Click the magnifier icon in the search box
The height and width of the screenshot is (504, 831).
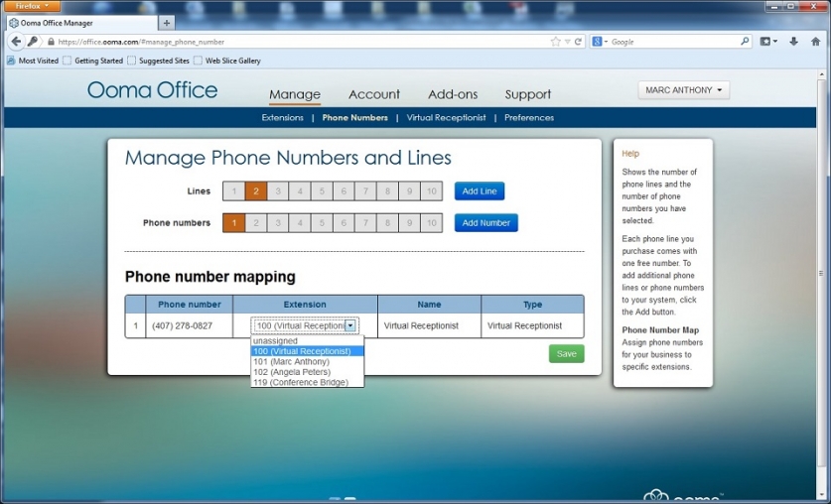pos(744,41)
